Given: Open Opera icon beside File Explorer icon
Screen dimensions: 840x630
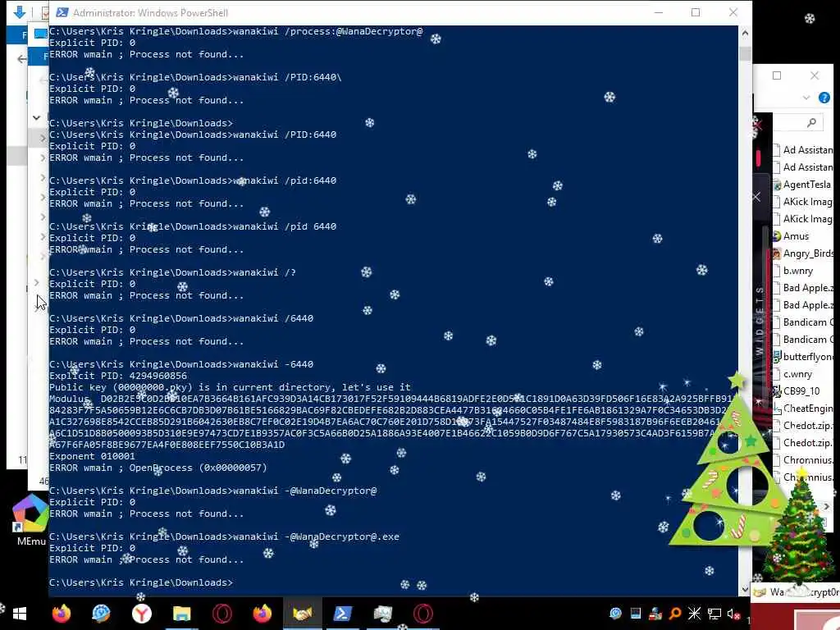Looking at the screenshot, I should pos(221,614).
